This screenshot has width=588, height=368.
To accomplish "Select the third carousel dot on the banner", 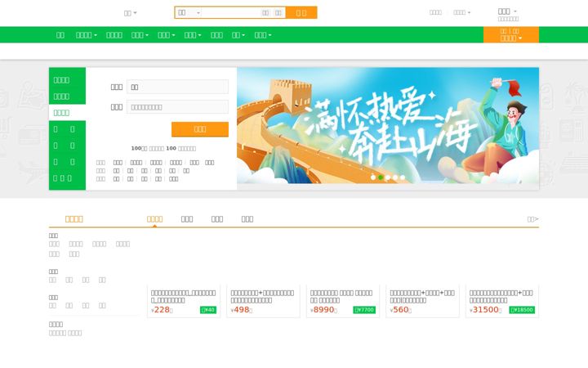I will (x=388, y=177).
